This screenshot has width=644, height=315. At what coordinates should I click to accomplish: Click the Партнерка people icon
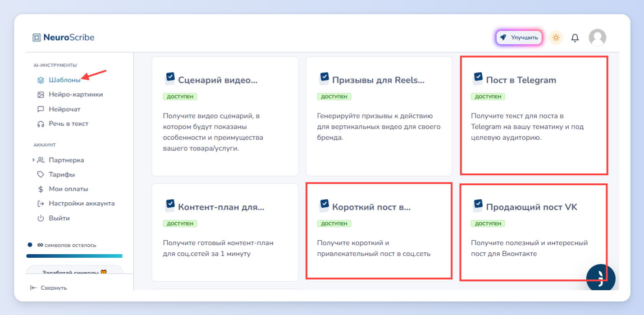pyautogui.click(x=41, y=160)
